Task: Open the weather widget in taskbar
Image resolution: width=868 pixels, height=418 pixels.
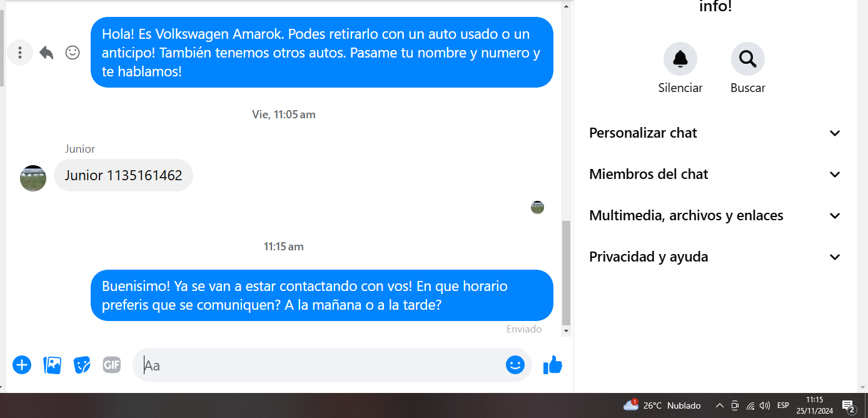Action: 662,405
